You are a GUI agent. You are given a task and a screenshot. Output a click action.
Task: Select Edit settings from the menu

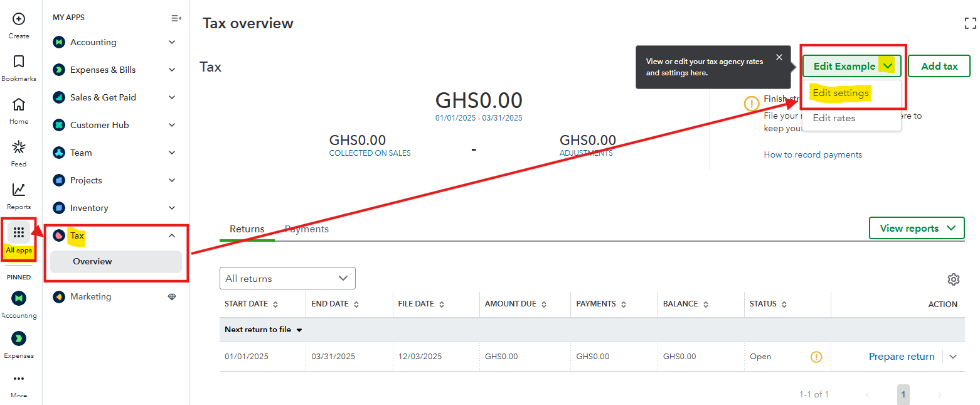[x=841, y=93]
